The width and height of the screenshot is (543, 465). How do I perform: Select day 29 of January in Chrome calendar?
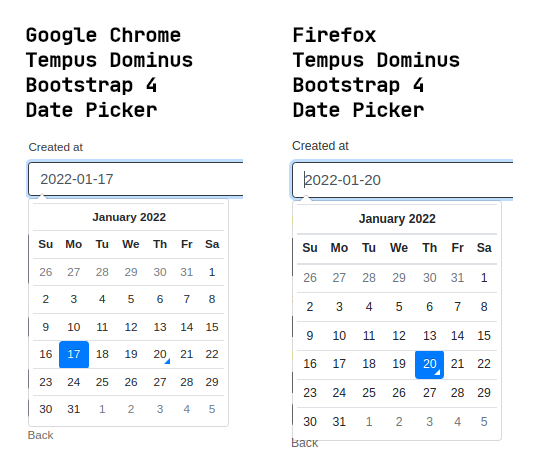[212, 382]
